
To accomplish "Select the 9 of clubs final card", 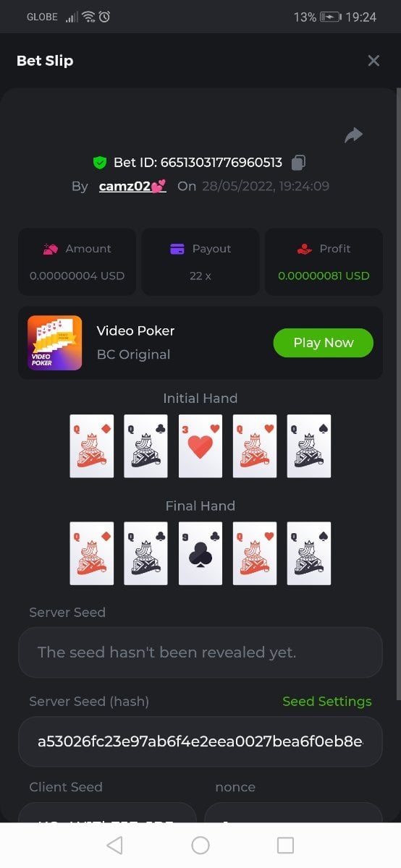I will [200, 553].
